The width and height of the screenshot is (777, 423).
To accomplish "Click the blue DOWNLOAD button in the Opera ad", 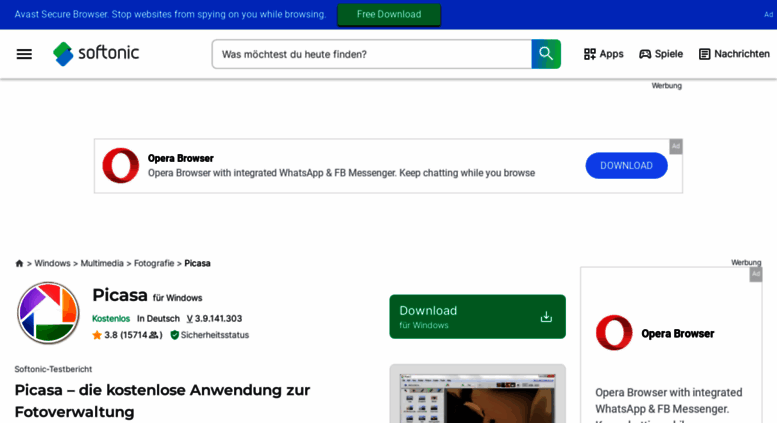I will click(626, 165).
